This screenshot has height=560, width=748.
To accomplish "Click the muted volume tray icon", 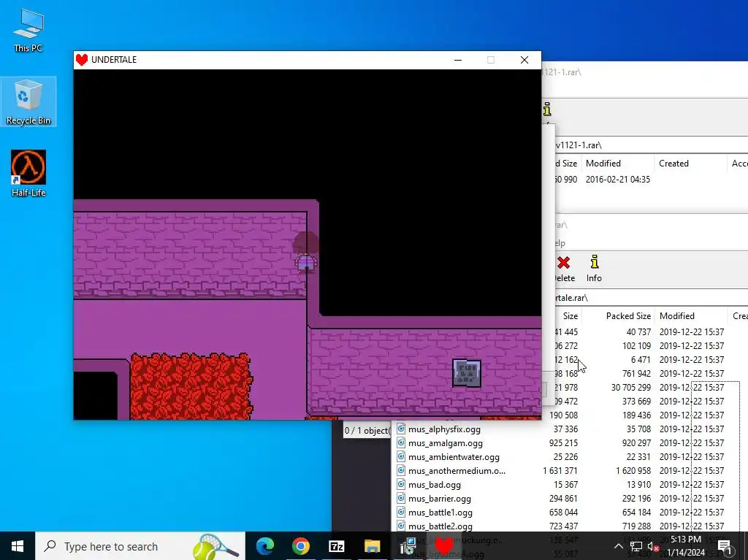I will point(652,547).
